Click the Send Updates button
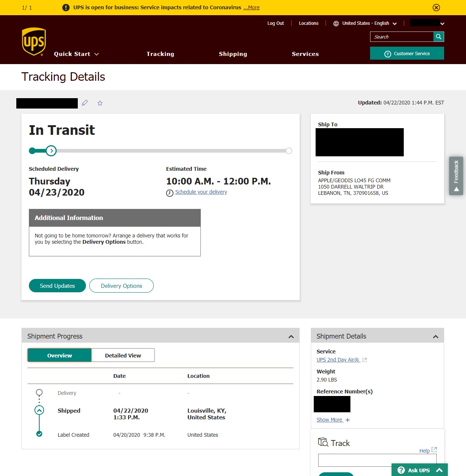 [x=57, y=286]
